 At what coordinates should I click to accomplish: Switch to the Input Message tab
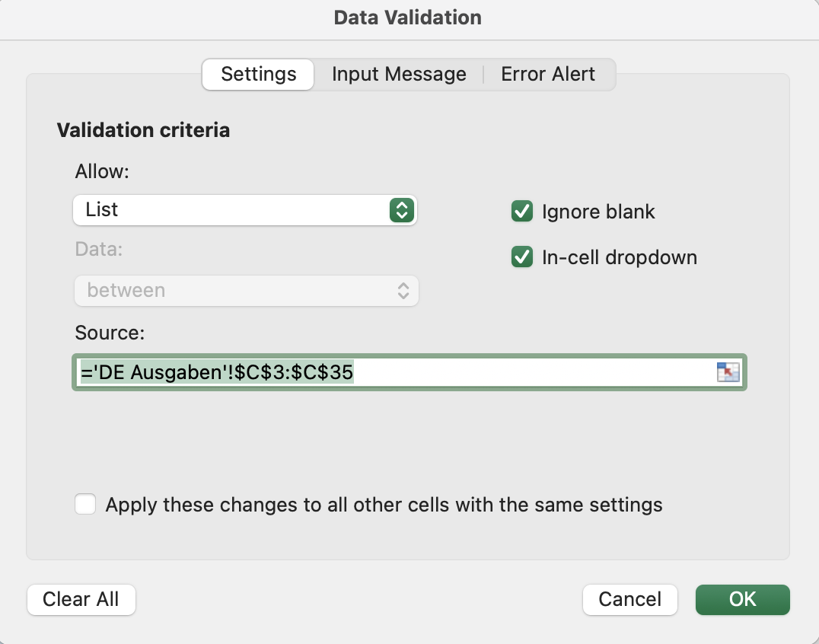pyautogui.click(x=398, y=74)
